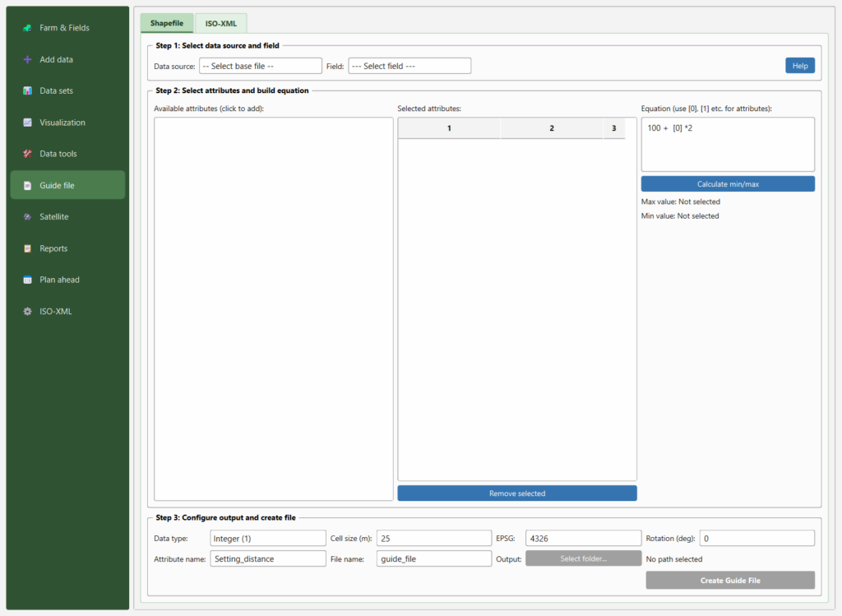Open the Field selection dropdown
842x616 pixels.
[409, 66]
